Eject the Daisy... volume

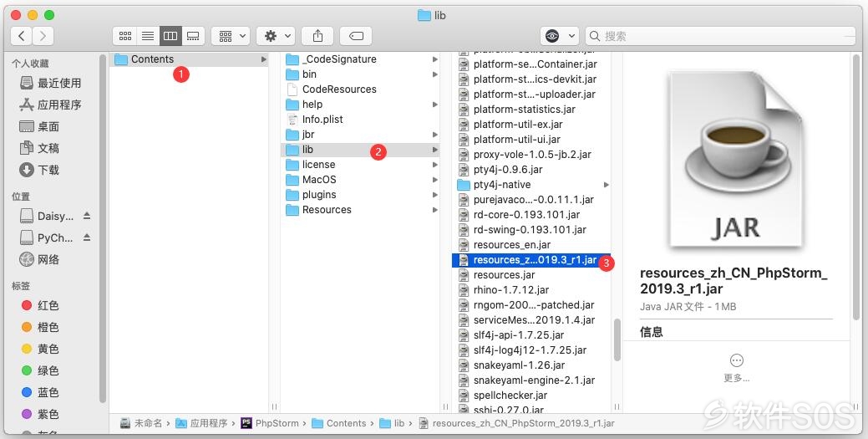(87, 216)
